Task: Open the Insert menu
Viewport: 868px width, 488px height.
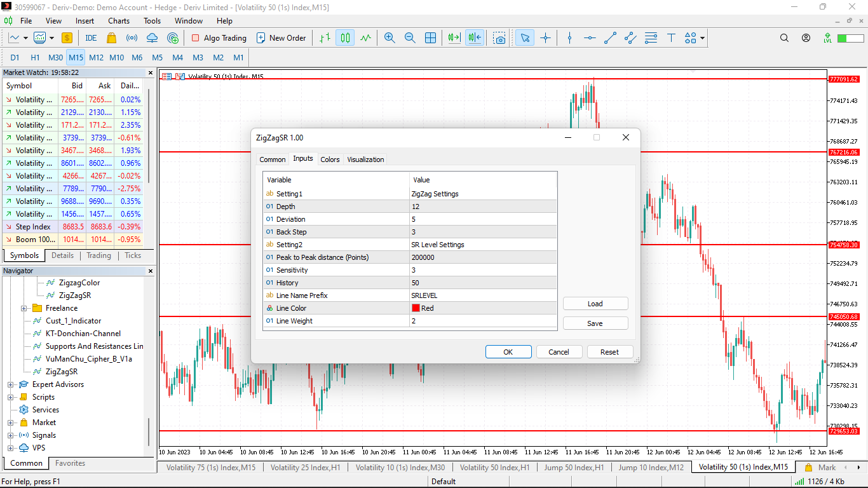Action: tap(85, 21)
